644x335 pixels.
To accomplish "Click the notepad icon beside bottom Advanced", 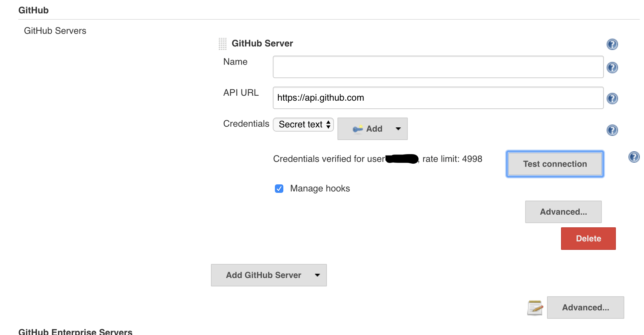I will pos(535,308).
